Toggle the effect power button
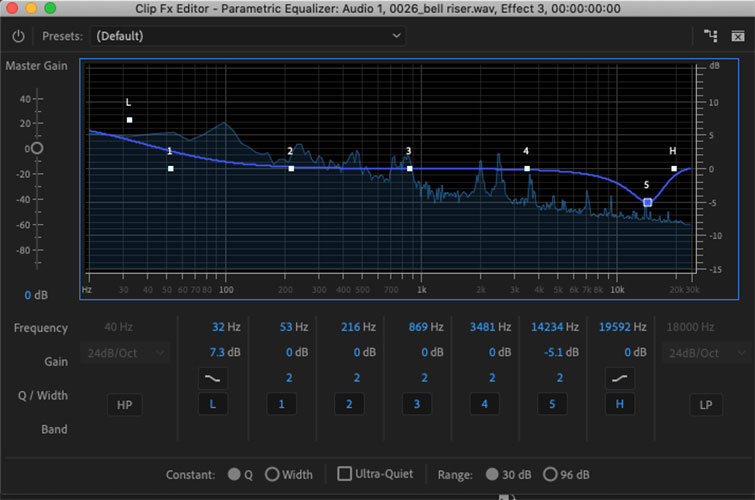Screen dimensions: 755x500 [x=19, y=36]
